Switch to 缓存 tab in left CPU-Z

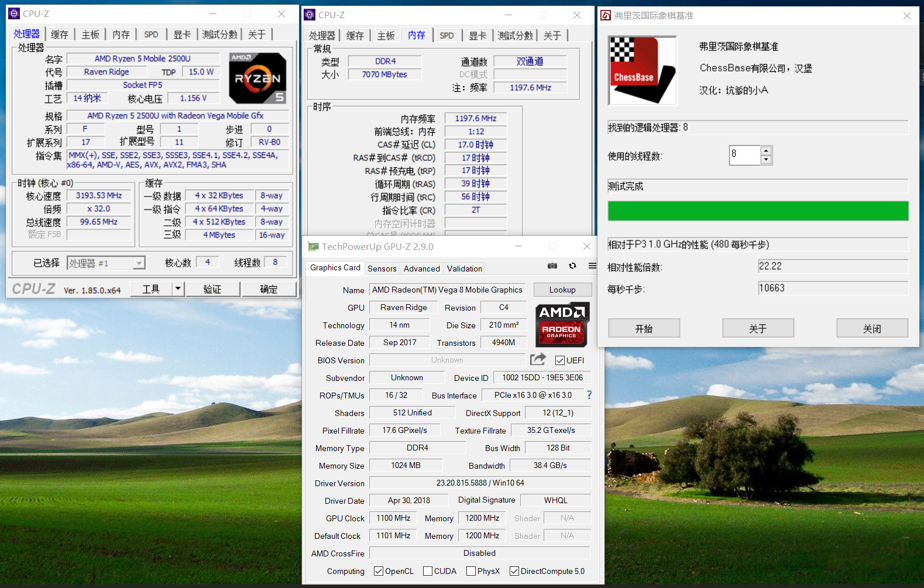[x=60, y=35]
